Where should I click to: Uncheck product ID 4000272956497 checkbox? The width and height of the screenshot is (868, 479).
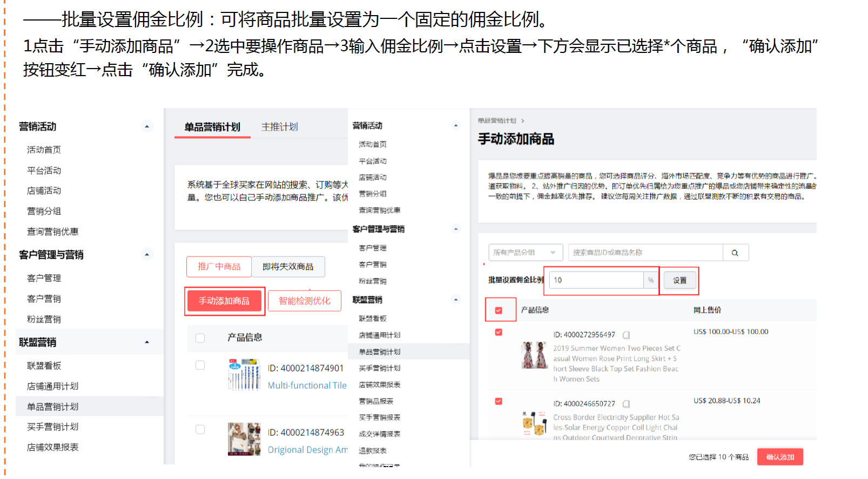[499, 333]
